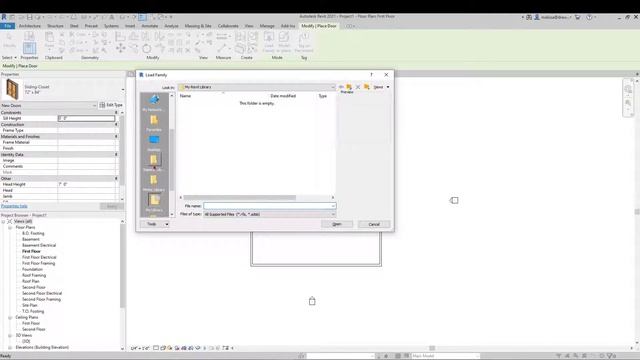Select the Move tool in Modify panel
Image resolution: width=640 pixels, height=360 pixels.
(120, 49)
